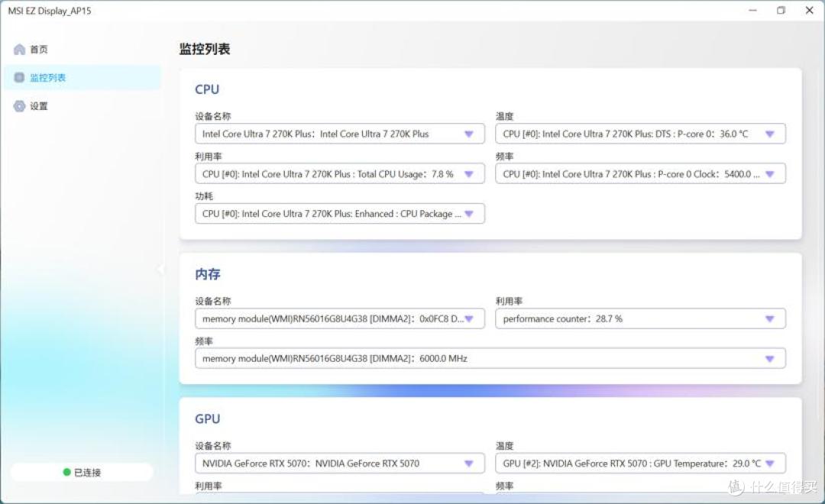This screenshot has width=825, height=504.
Task: Click the 频率 label in 内存 section
Action: [204, 341]
